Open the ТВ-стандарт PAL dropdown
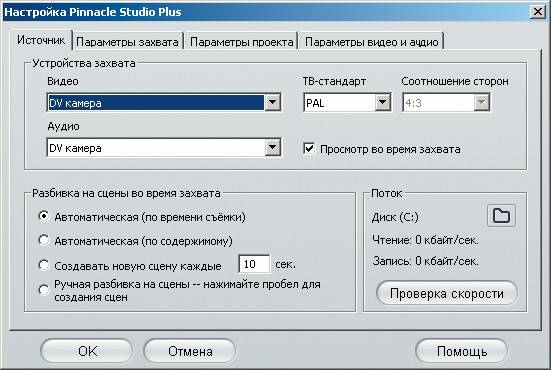This screenshot has width=551, height=370. pyautogui.click(x=382, y=103)
